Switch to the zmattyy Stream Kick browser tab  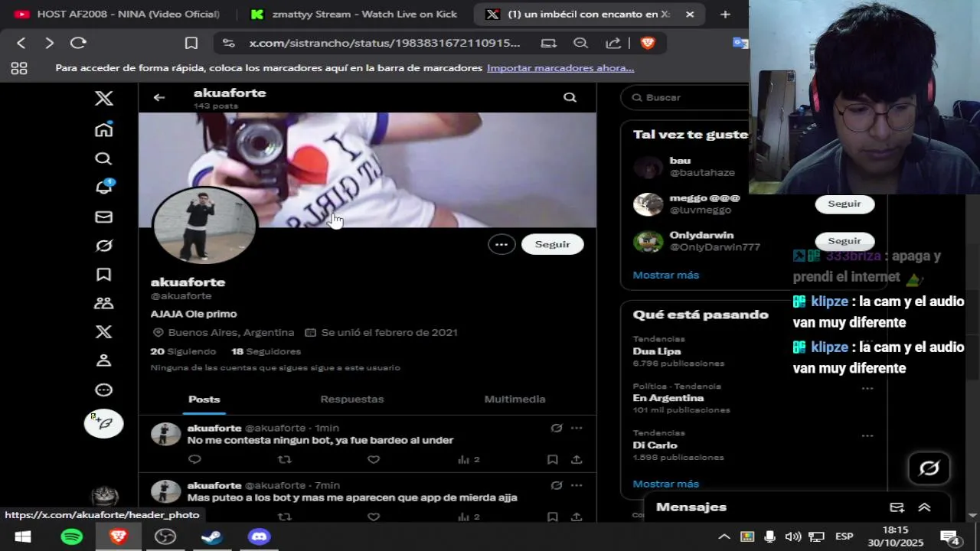pos(354,14)
